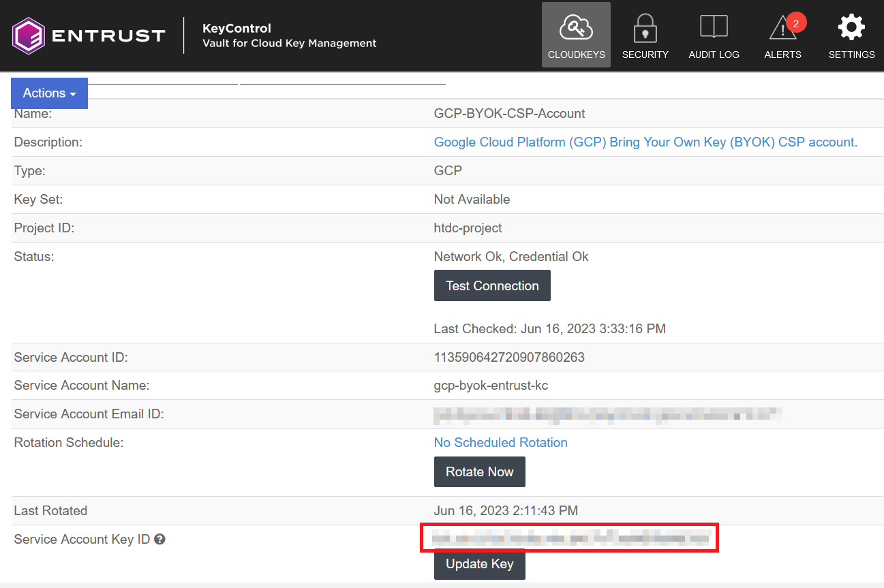The width and height of the screenshot is (884, 588).
Task: Select the name GCP-BYOK-CSP-Account
Action: tap(509, 113)
